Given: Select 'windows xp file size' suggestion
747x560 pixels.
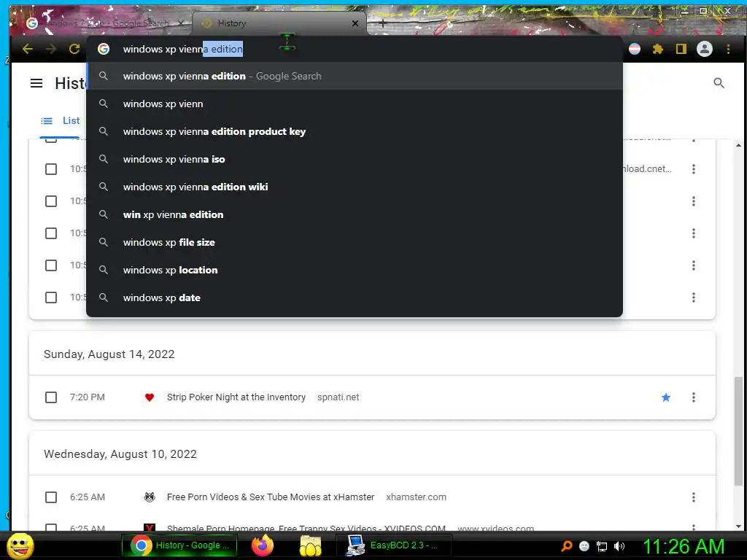Looking at the screenshot, I should 355,242.
